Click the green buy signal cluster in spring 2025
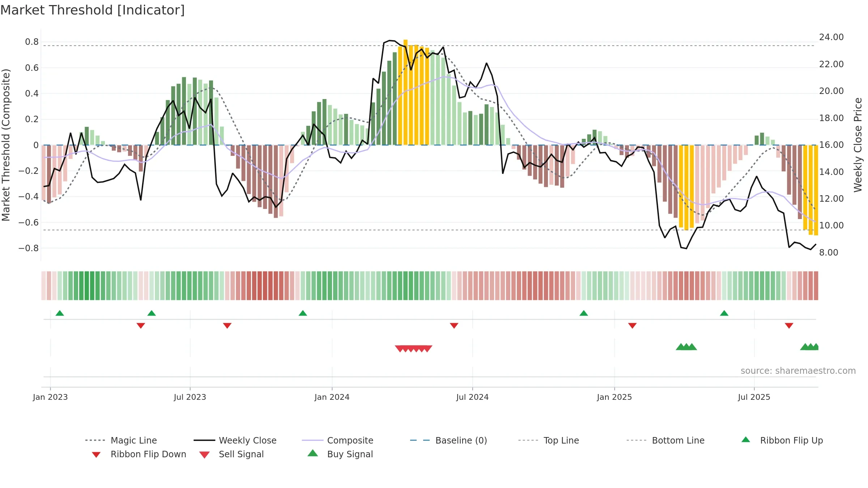 point(686,347)
